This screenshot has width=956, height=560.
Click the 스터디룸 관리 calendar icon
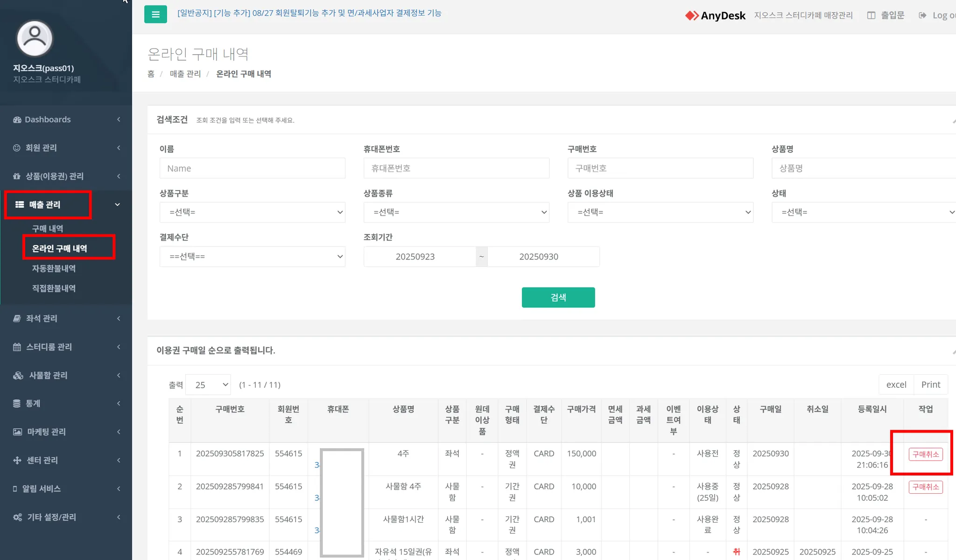[x=17, y=347]
